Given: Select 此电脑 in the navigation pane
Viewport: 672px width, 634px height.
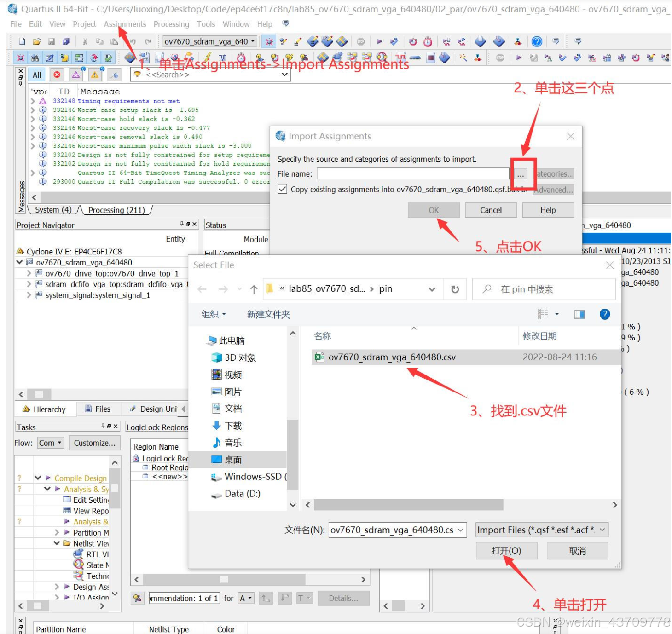Looking at the screenshot, I should [x=226, y=340].
